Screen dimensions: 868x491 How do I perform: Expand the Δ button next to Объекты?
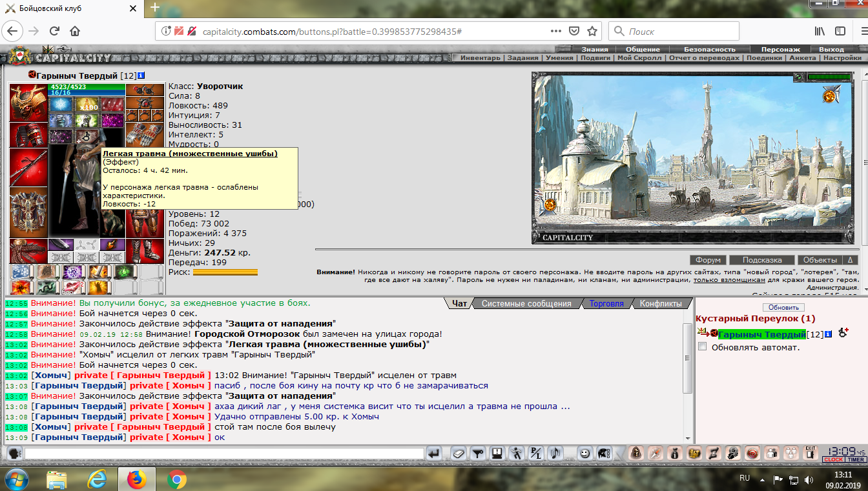click(x=850, y=260)
